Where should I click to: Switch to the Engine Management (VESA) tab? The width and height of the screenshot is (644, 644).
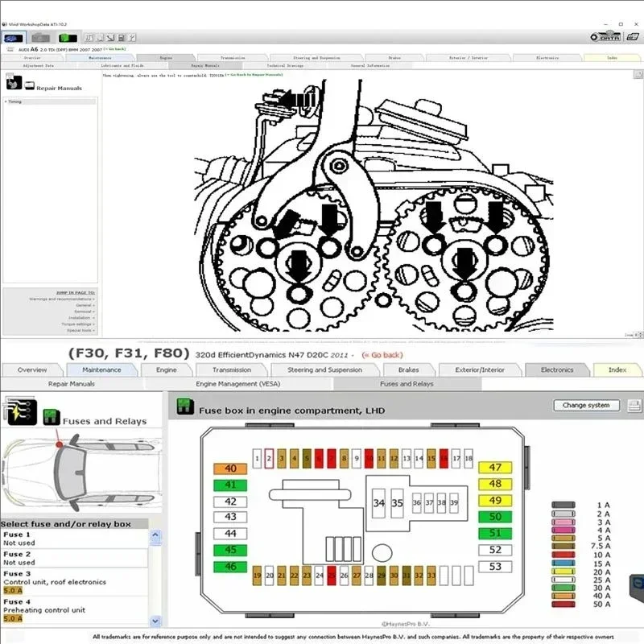pos(237,384)
